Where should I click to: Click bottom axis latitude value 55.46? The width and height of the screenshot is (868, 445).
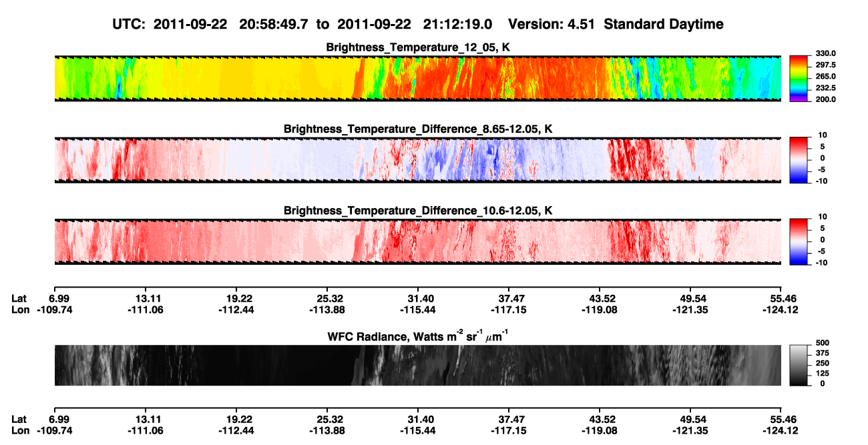click(x=785, y=419)
